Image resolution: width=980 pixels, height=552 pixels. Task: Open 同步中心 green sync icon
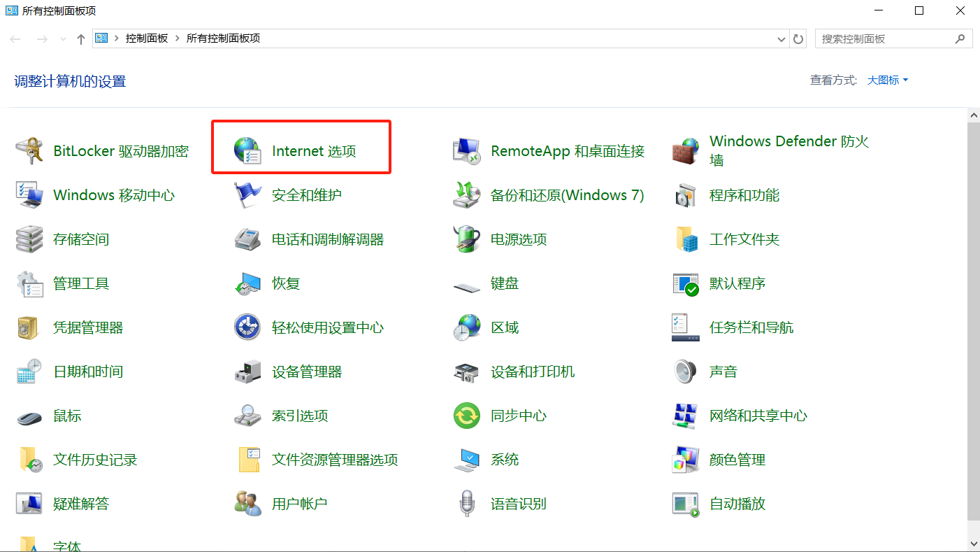[467, 416]
